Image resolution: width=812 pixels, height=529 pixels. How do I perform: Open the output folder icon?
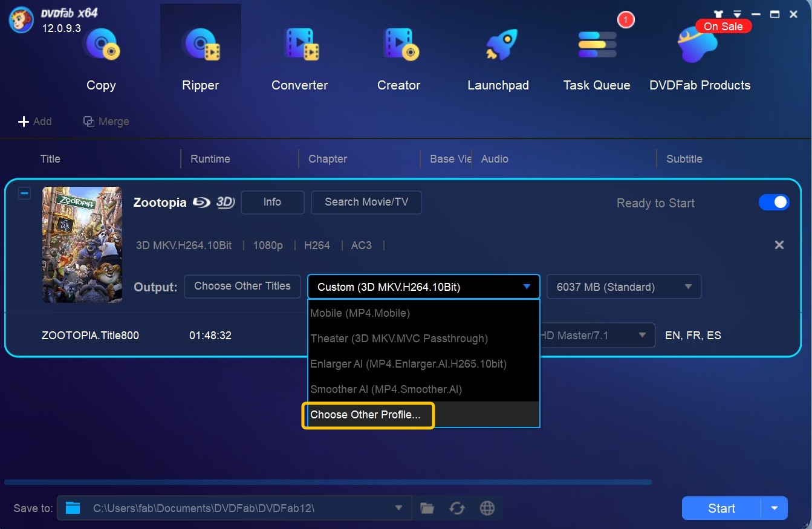point(427,508)
